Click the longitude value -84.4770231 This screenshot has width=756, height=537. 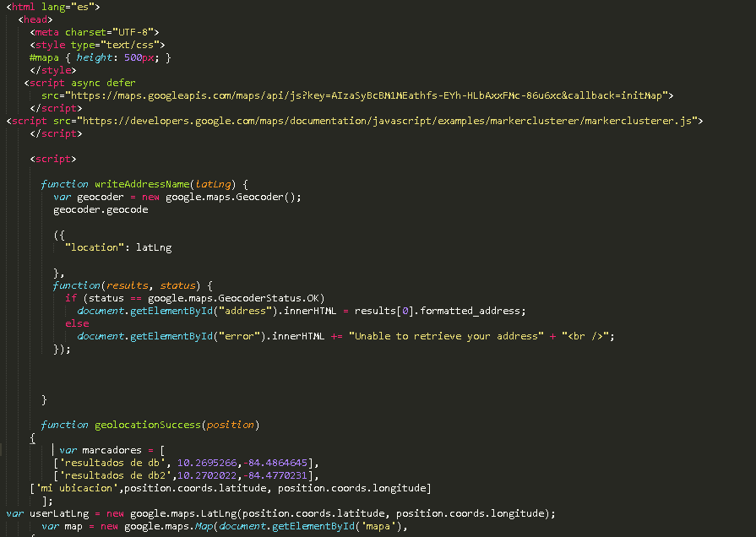coord(275,475)
